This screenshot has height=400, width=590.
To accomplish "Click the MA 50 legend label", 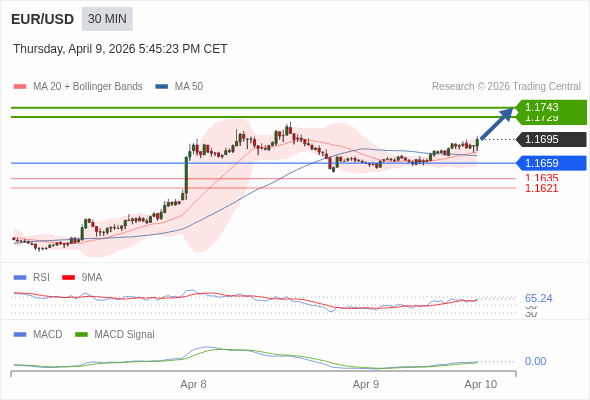I will [189, 87].
